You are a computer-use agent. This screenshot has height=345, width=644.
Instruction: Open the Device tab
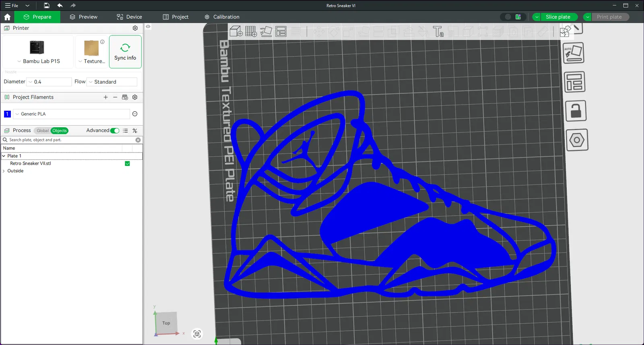click(129, 17)
